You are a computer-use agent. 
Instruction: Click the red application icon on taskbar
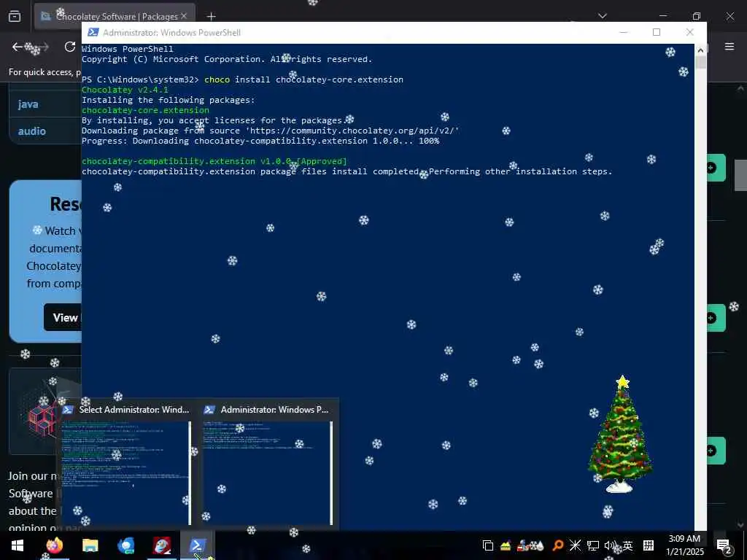162,545
